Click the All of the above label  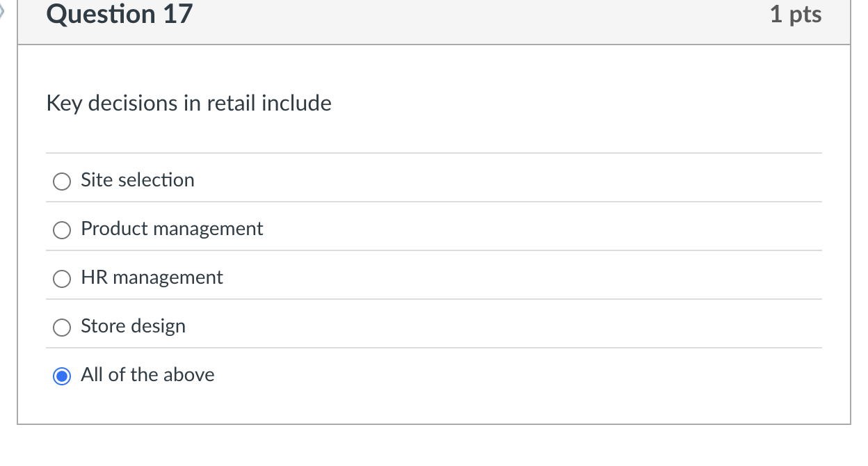point(147,374)
